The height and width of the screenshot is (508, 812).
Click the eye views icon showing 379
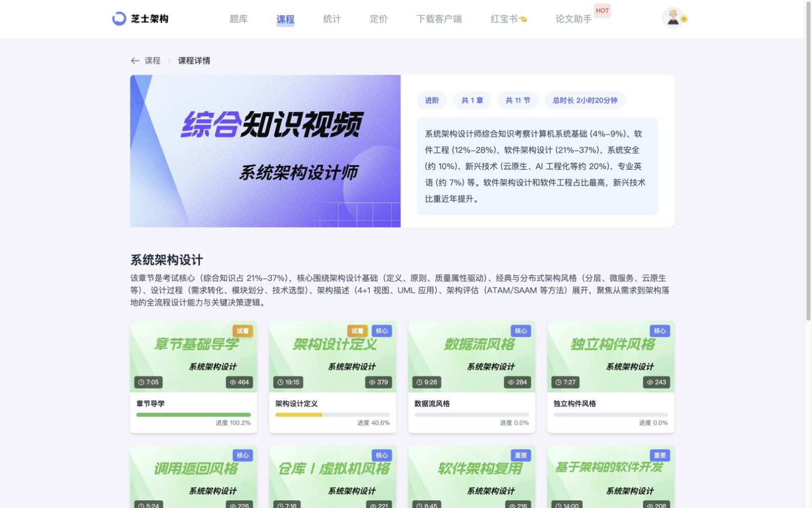pos(372,382)
